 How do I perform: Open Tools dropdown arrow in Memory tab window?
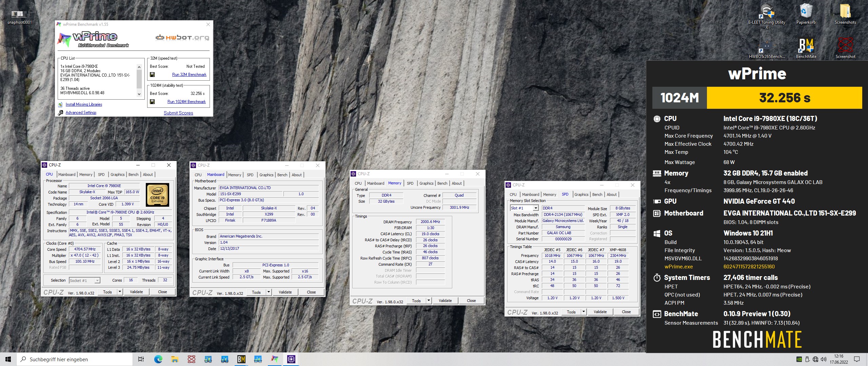click(x=429, y=301)
